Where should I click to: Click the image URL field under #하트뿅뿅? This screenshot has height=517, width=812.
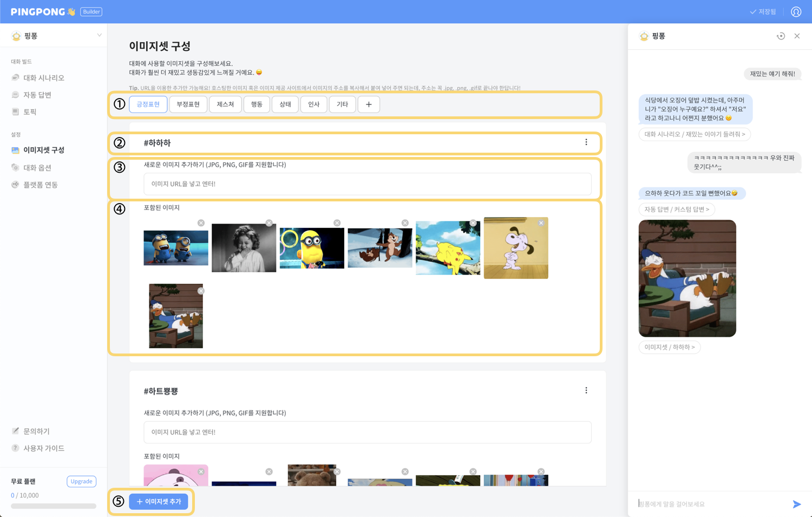click(x=368, y=432)
